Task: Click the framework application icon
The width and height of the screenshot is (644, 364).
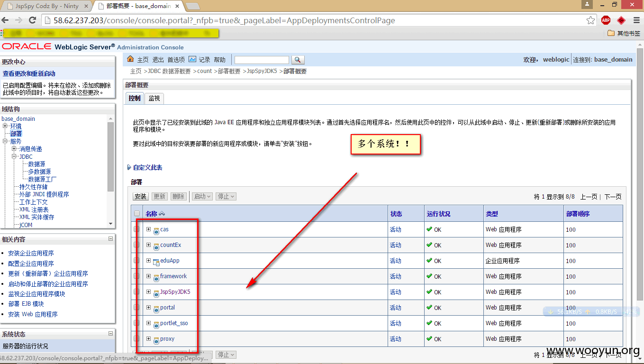Action: (x=156, y=278)
